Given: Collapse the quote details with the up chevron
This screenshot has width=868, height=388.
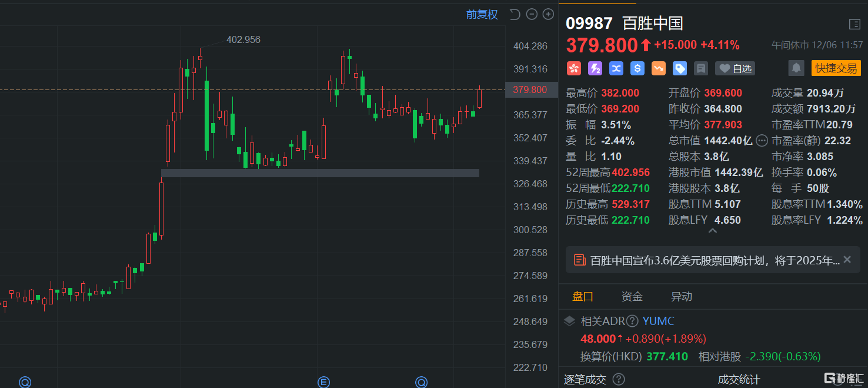Looking at the screenshot, I should (713, 231).
